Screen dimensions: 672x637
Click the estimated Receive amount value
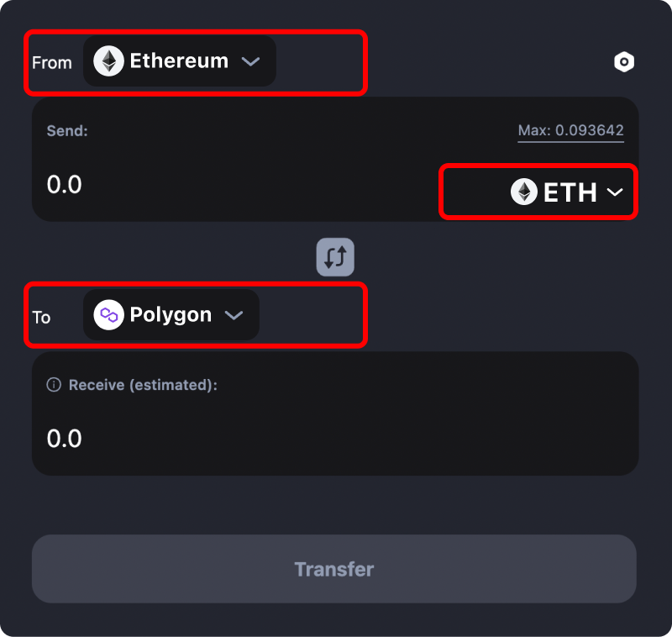[65, 439]
